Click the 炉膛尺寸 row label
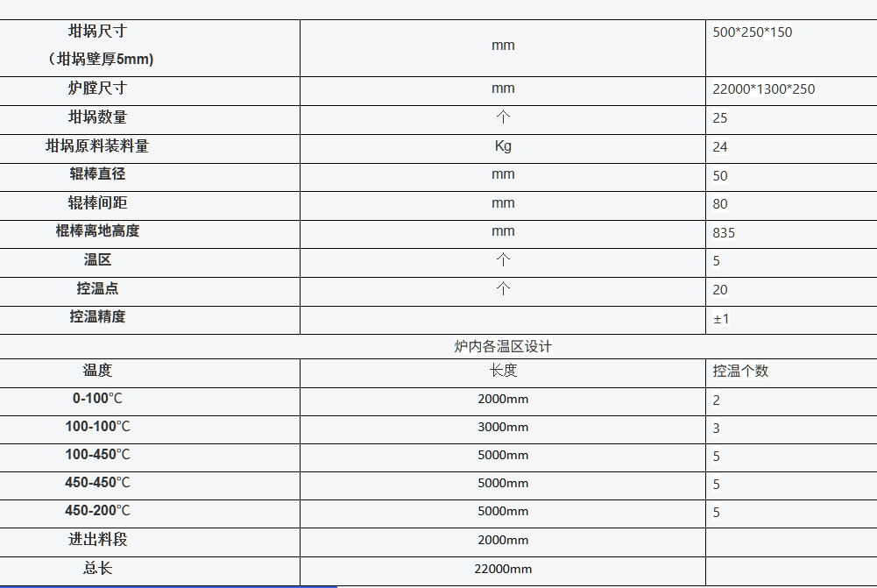Image resolution: width=877 pixels, height=588 pixels. tap(97, 89)
